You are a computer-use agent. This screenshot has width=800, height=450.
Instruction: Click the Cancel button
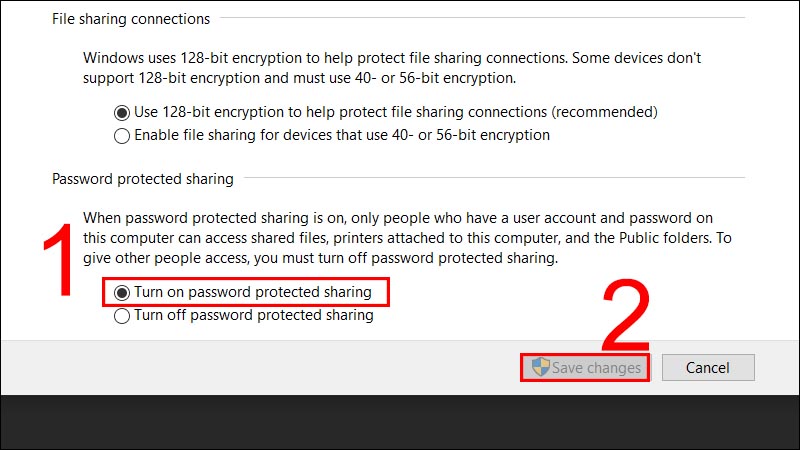tap(707, 368)
